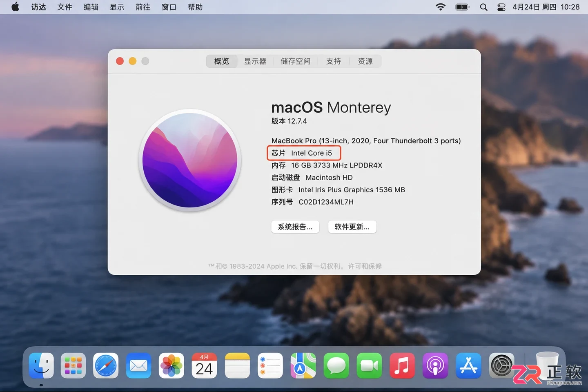Click the serial number C02D1234ML7H
This screenshot has height=392, width=588.
click(x=326, y=202)
